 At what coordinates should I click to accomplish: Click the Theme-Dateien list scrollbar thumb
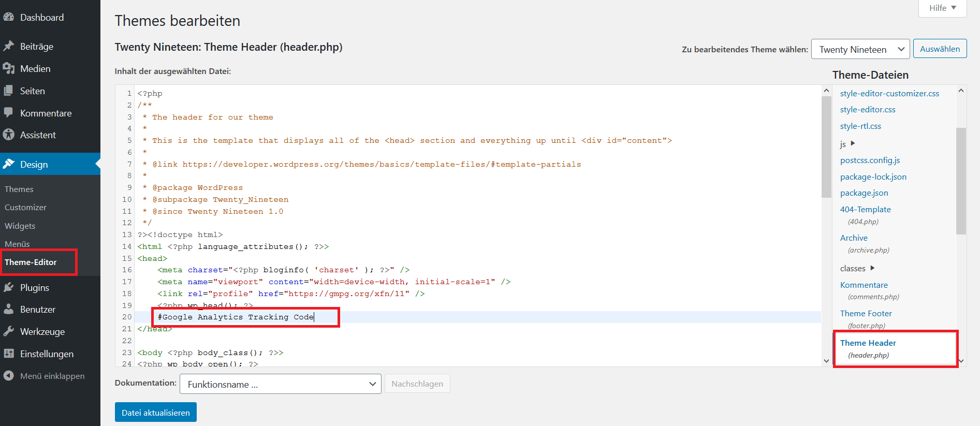[961, 181]
